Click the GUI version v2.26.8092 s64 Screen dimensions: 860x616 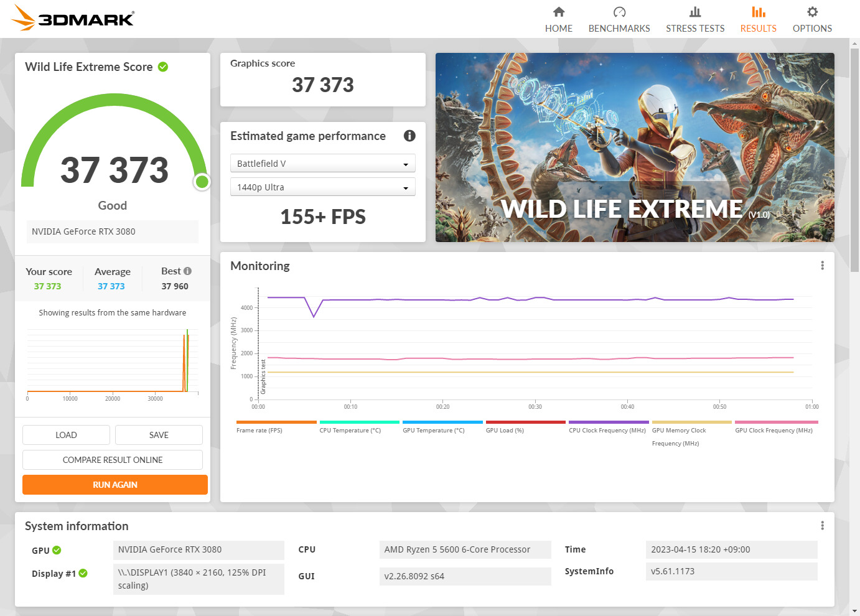tap(465, 576)
